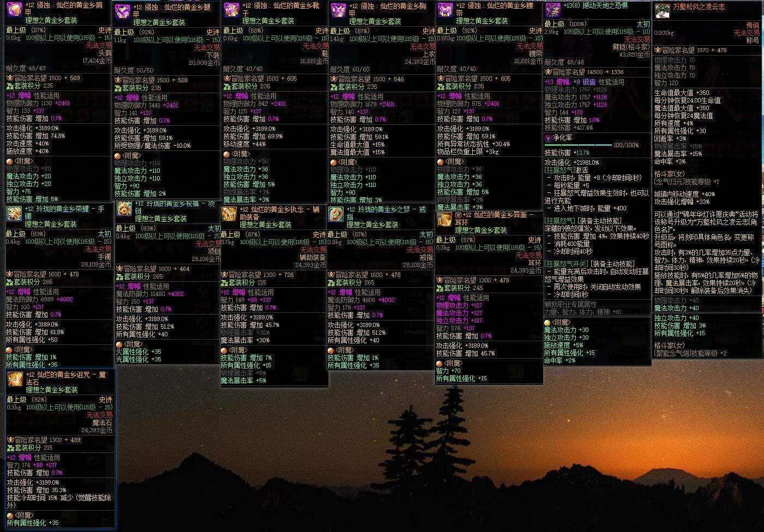Click the boots 靴子 item icon
Screen dimensions: 764x532
tap(231, 10)
